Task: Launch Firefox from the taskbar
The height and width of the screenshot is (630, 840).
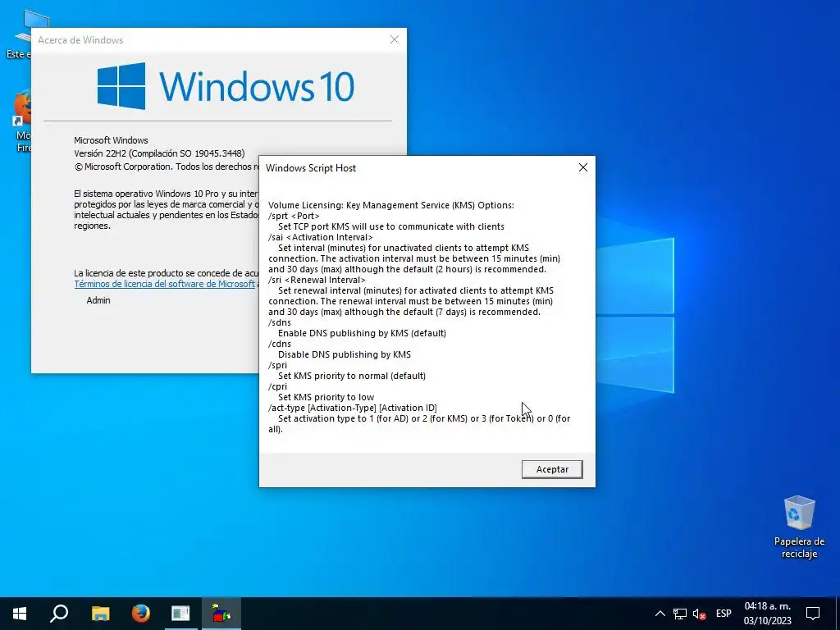Action: 141,614
